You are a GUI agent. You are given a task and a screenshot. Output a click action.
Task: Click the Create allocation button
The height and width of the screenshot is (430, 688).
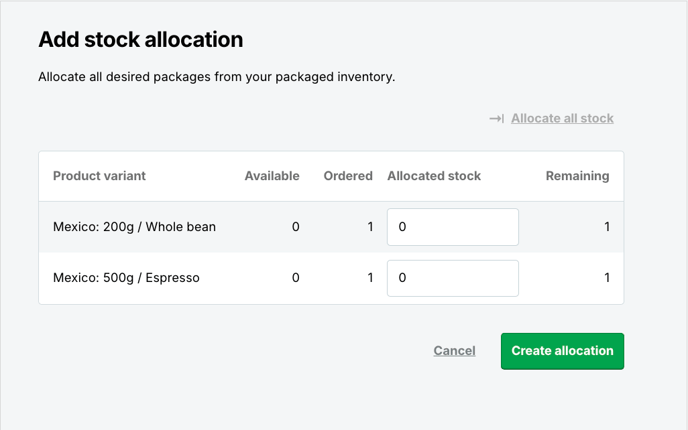point(563,351)
